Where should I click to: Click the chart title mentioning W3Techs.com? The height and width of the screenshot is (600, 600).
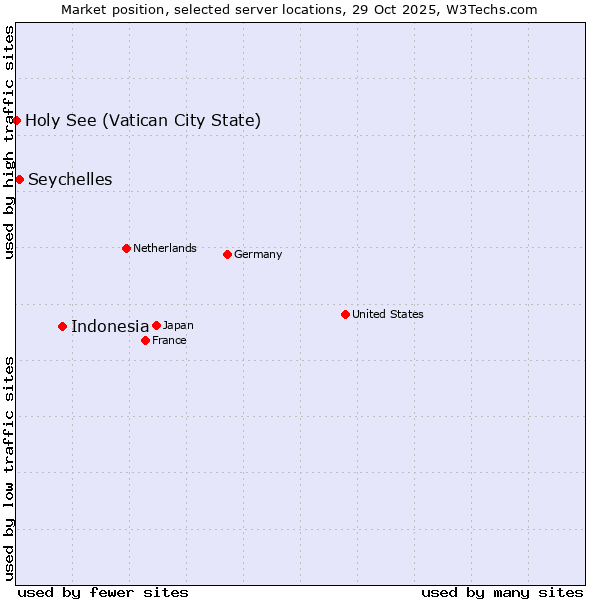[x=300, y=10]
